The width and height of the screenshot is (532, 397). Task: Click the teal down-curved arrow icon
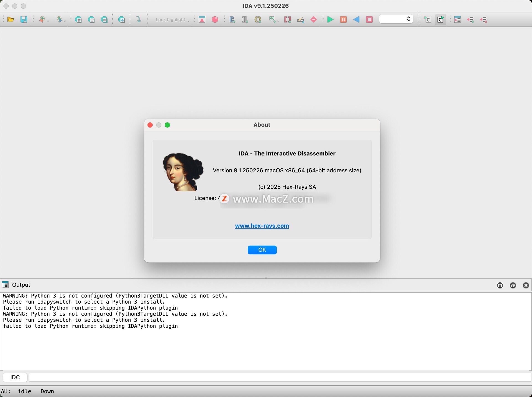(139, 20)
